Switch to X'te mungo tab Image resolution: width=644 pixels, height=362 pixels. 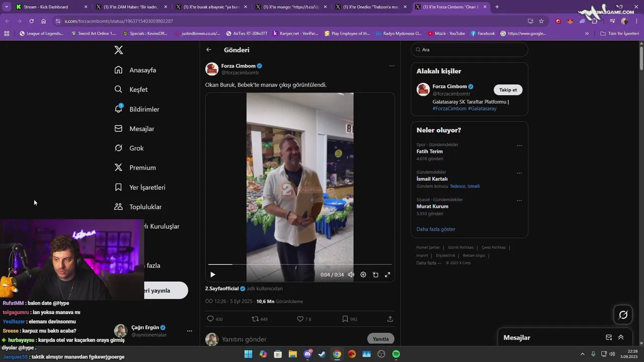pos(291,7)
